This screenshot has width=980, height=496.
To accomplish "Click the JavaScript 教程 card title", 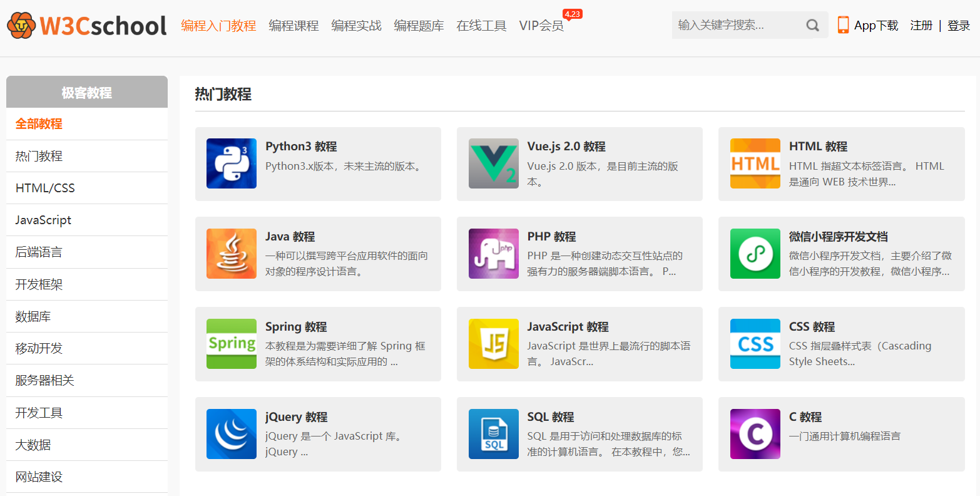I will [568, 327].
